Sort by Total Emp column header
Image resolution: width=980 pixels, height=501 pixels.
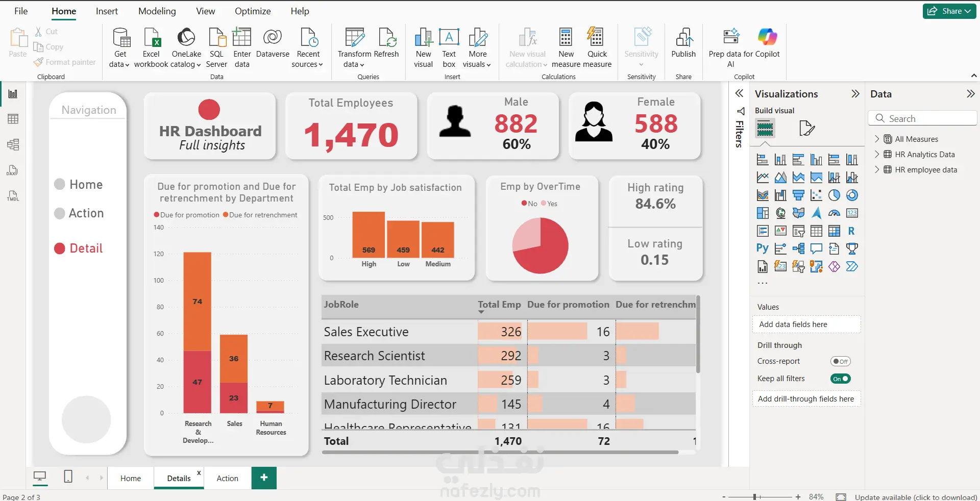(499, 305)
